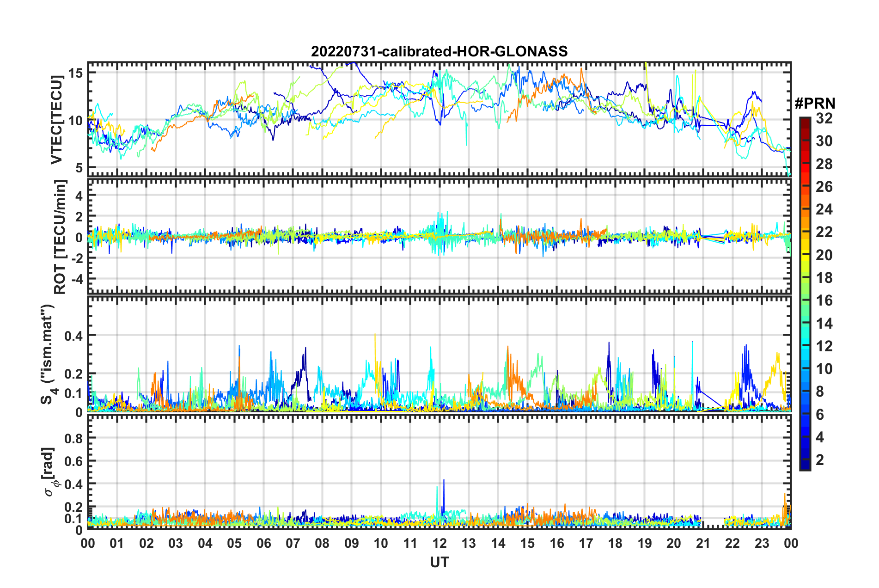Pick the colorbar tick label "22"

pyautogui.click(x=824, y=232)
